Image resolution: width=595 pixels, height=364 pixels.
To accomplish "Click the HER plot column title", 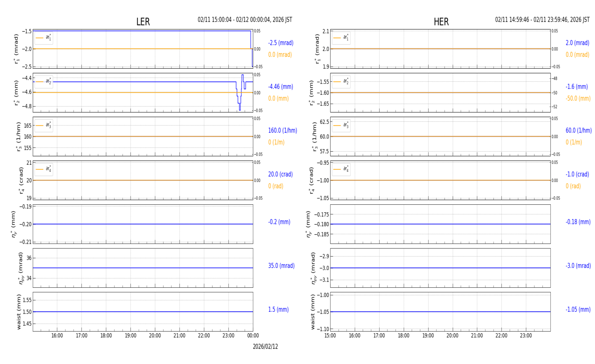I will click(441, 22).
